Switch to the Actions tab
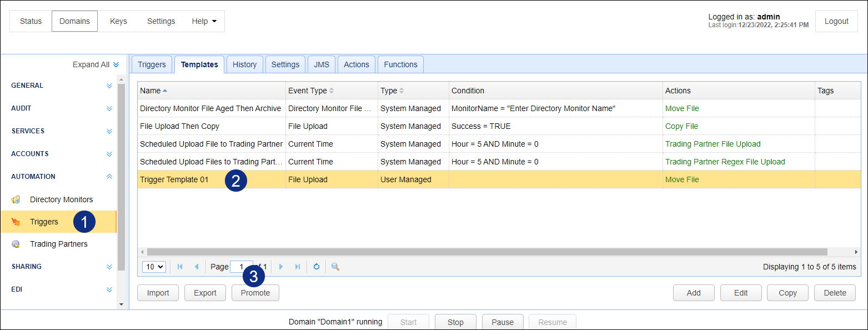 pos(357,64)
